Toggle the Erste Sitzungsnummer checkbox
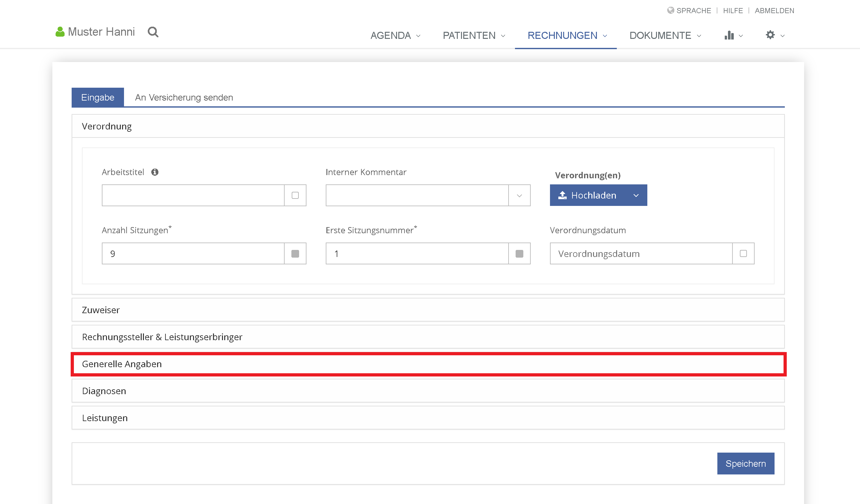 [x=519, y=253]
